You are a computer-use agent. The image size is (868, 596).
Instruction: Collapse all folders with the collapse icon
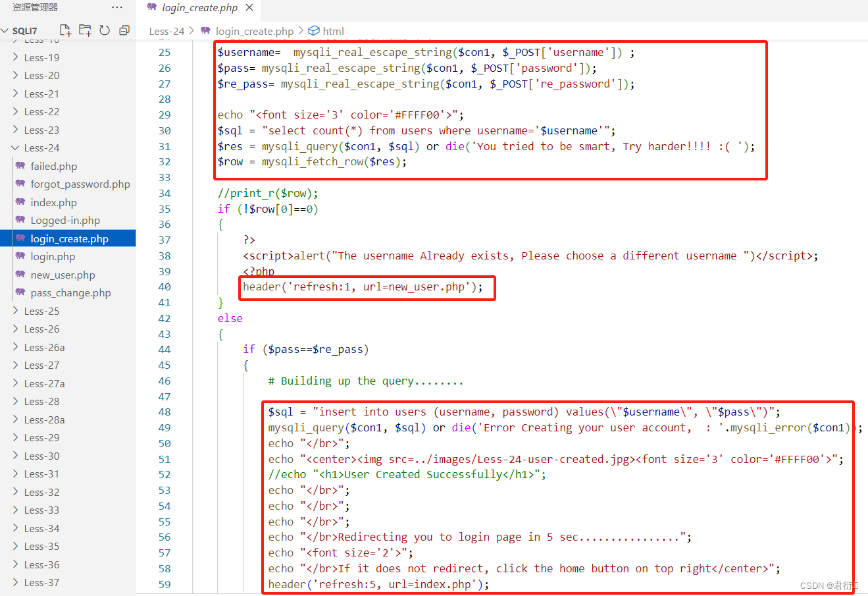(x=124, y=30)
